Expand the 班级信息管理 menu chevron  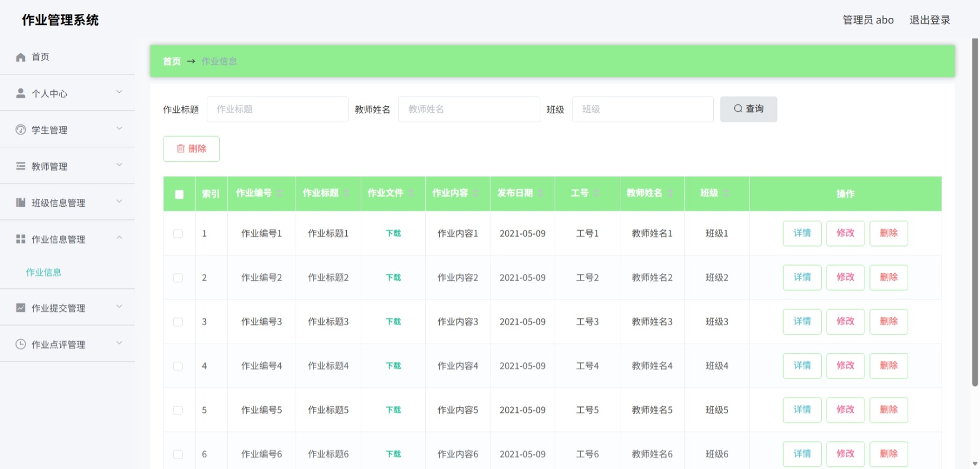click(119, 201)
